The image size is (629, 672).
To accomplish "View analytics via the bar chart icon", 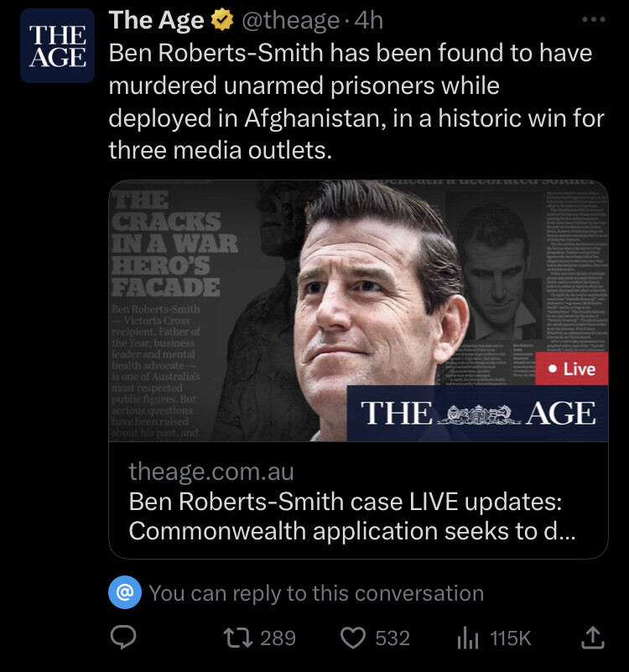I will [x=466, y=638].
